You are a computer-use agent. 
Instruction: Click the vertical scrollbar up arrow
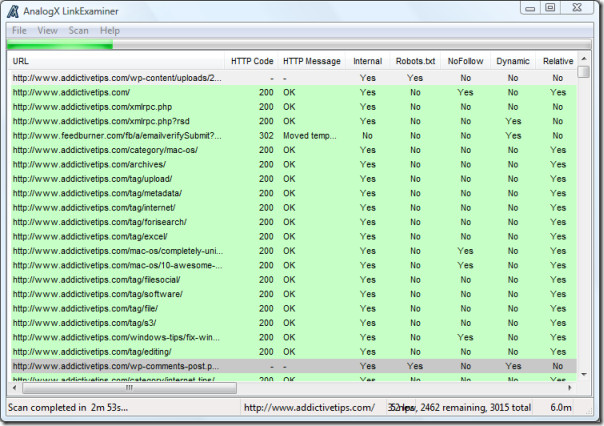[584, 59]
